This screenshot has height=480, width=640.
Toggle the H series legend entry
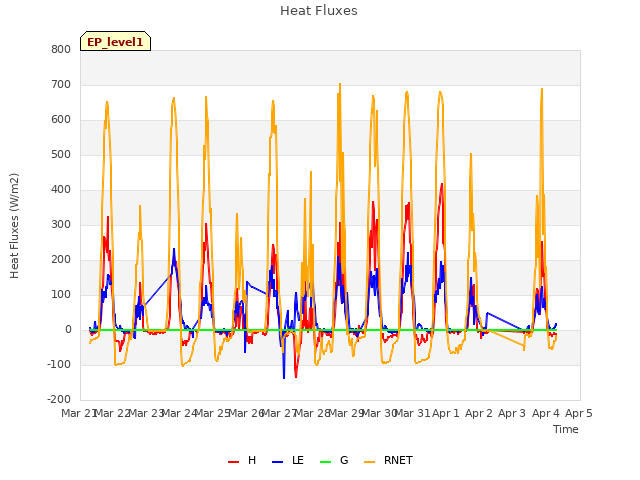tap(242, 460)
